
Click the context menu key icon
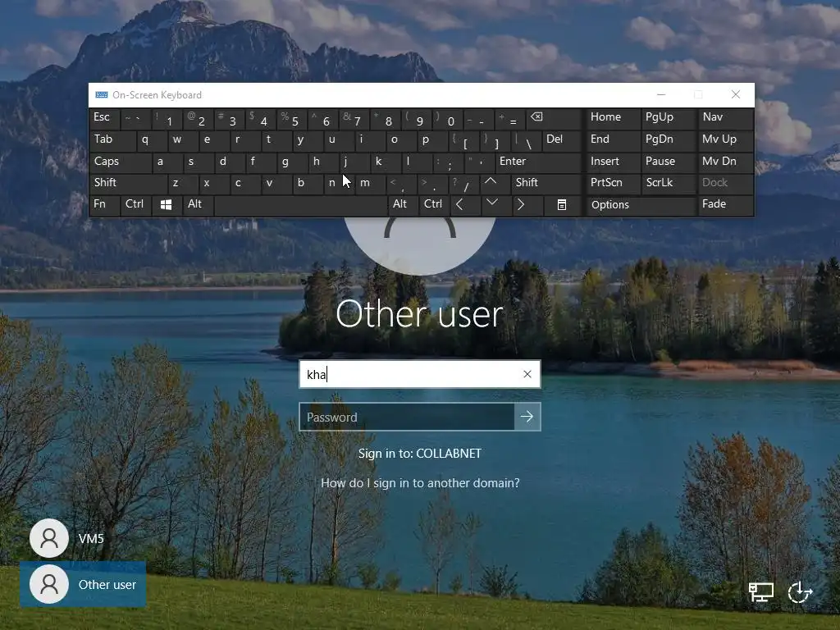click(x=562, y=205)
